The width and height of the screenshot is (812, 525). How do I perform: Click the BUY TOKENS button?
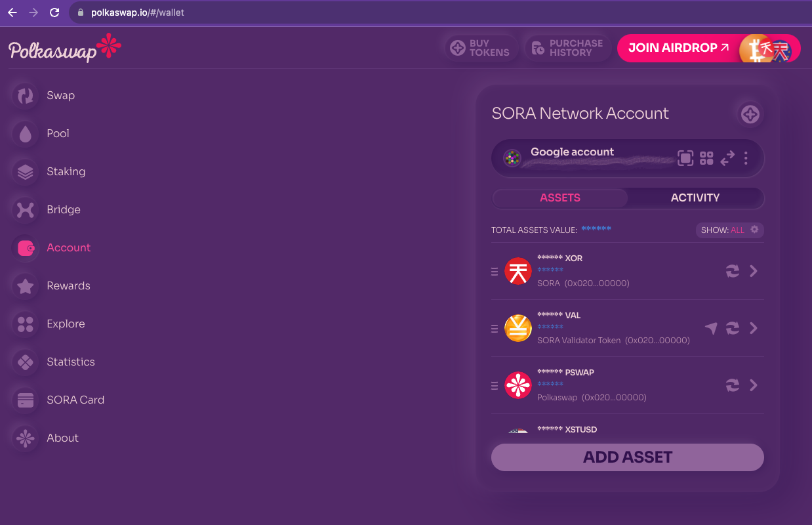pyautogui.click(x=481, y=48)
